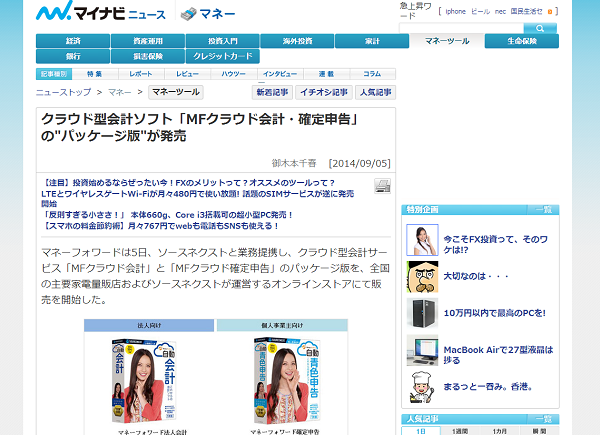Open the 資産運用 navigation tab
Image resolution: width=600 pixels, height=435 pixels.
point(148,41)
